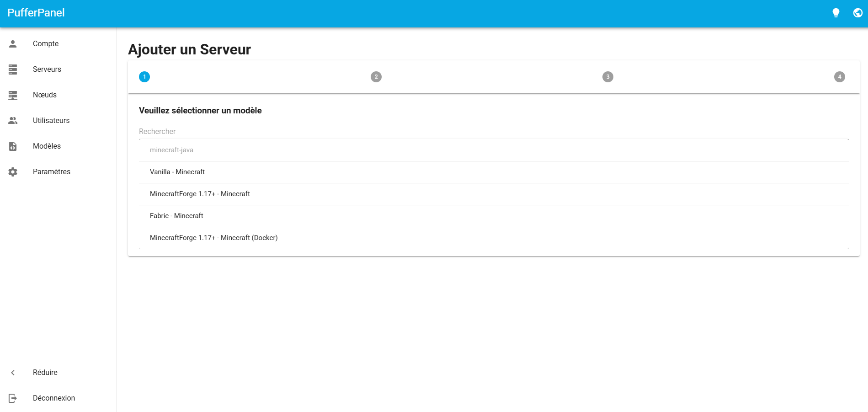The width and height of the screenshot is (868, 412).
Task: Focus the Rechercher search field
Action: click(493, 132)
